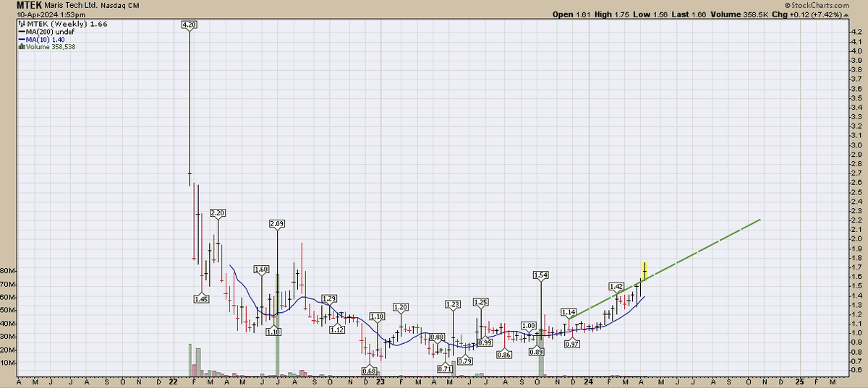The image size is (868, 388).
Task: Click the 4.2 price axis label
Action: 856,33
